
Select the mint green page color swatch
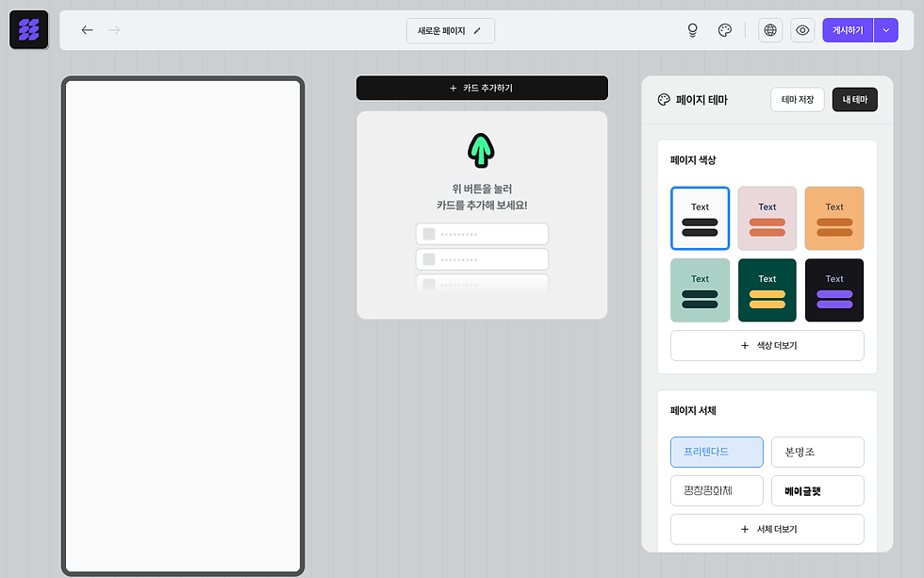tap(700, 290)
